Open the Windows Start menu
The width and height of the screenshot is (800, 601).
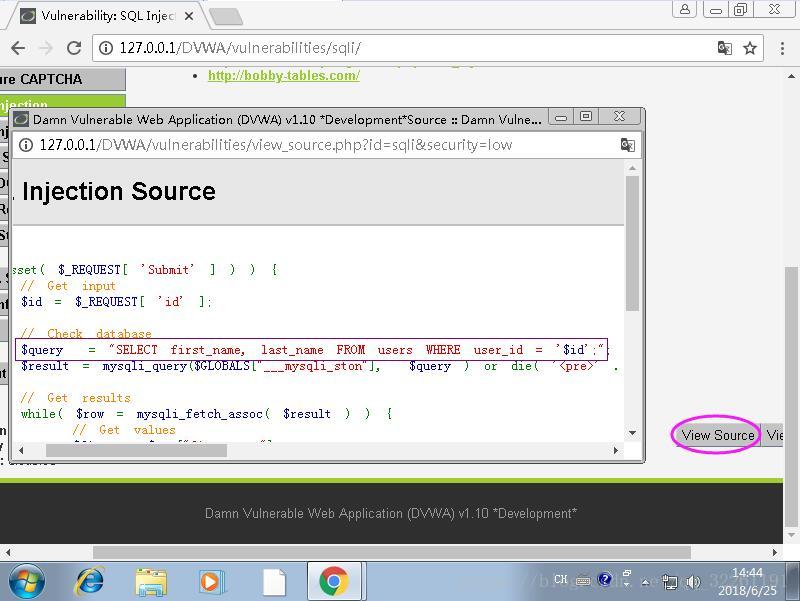coord(26,582)
